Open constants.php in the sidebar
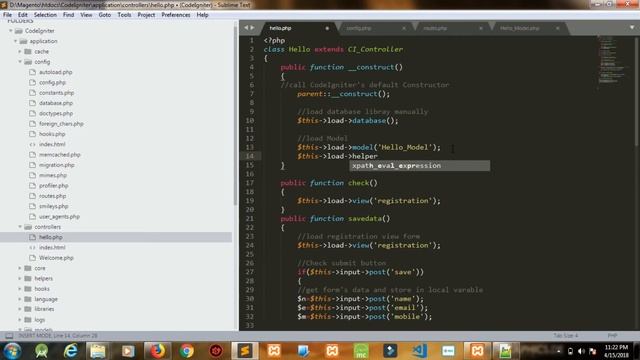Image resolution: width=640 pixels, height=360 pixels. click(x=56, y=93)
